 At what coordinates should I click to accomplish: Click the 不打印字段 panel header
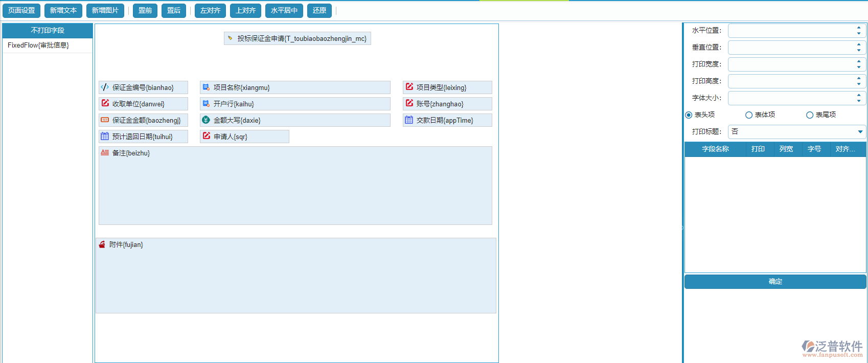pyautogui.click(x=48, y=31)
